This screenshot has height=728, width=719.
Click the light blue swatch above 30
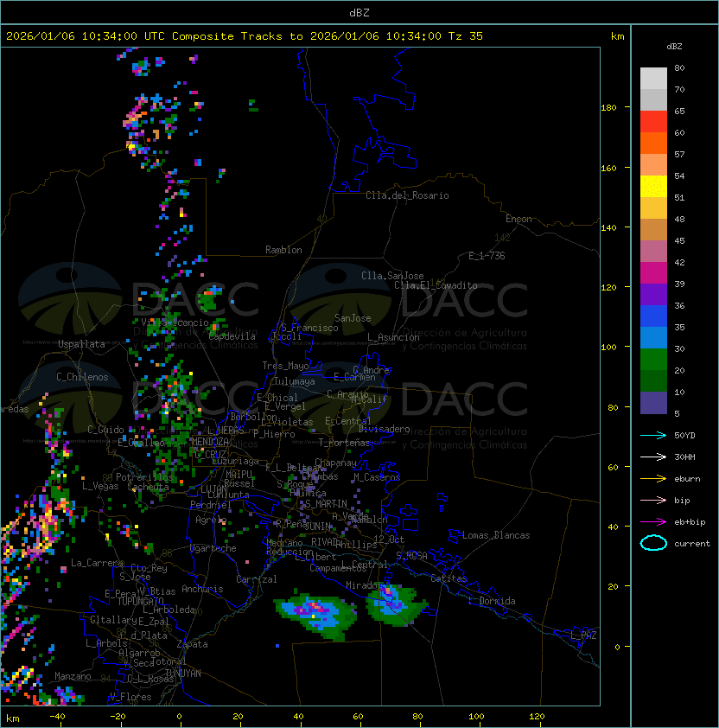click(653, 337)
